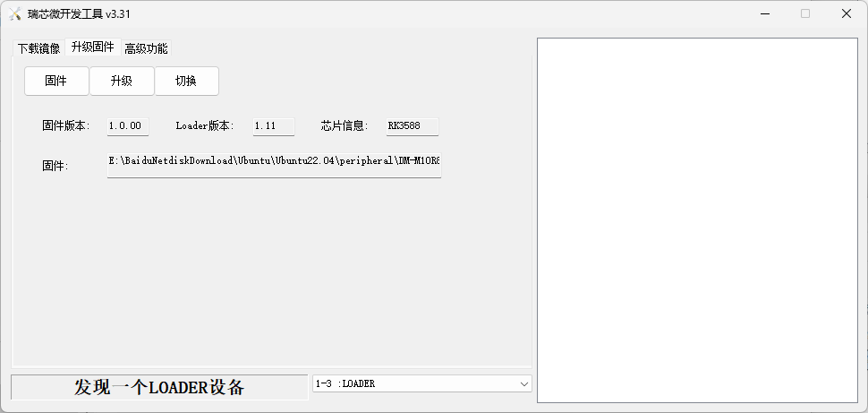Click the 发现一个LOADER设备 status box
Viewport: 868px width, 413px height.
click(x=159, y=387)
